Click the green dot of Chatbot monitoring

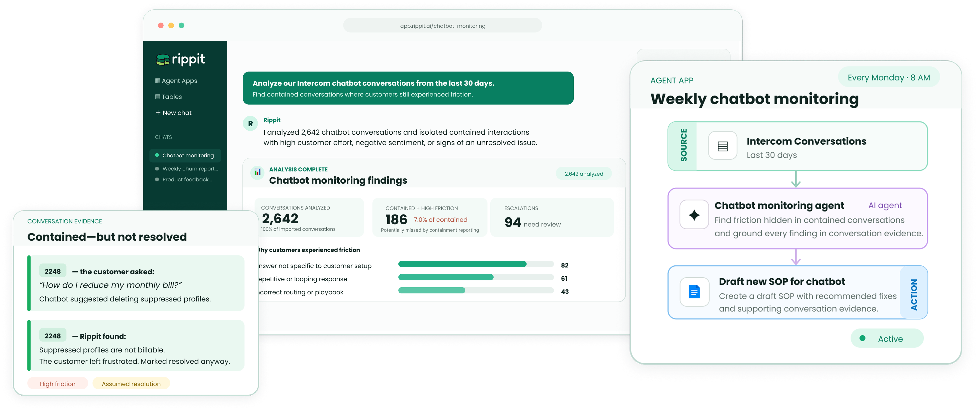[157, 155]
